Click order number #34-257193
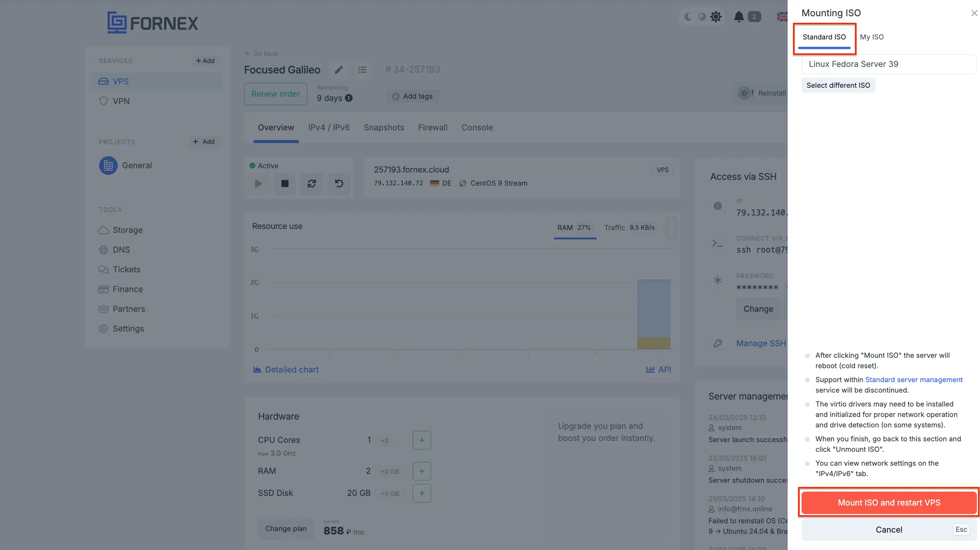 point(413,70)
